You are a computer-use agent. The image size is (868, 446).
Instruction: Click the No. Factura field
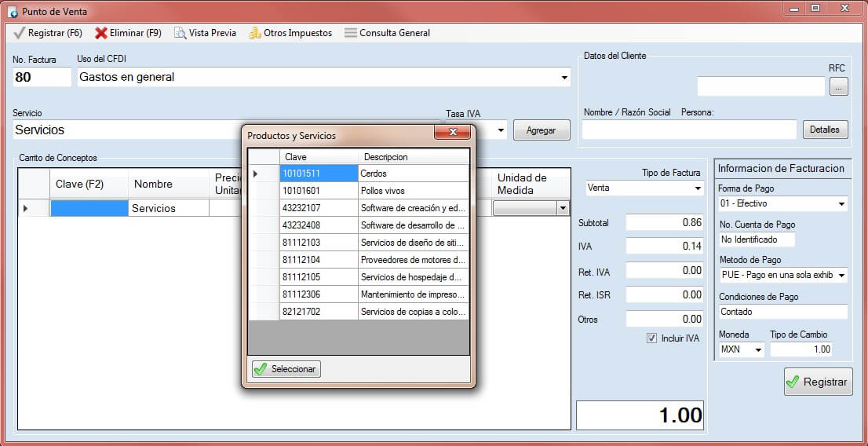tap(42, 77)
